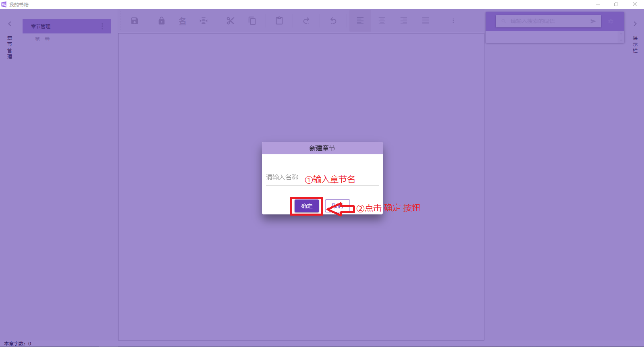Click the copy icon in toolbar
The width and height of the screenshot is (644, 347).
(x=252, y=21)
